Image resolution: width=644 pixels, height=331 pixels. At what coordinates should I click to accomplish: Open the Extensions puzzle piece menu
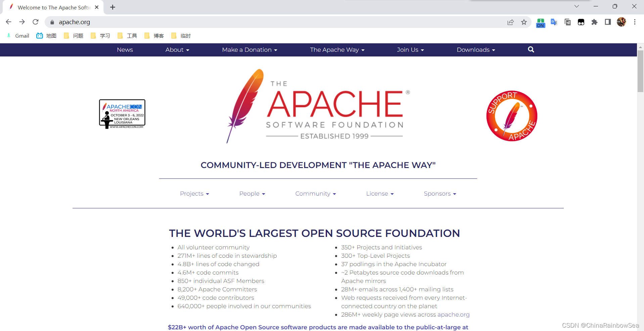click(594, 22)
